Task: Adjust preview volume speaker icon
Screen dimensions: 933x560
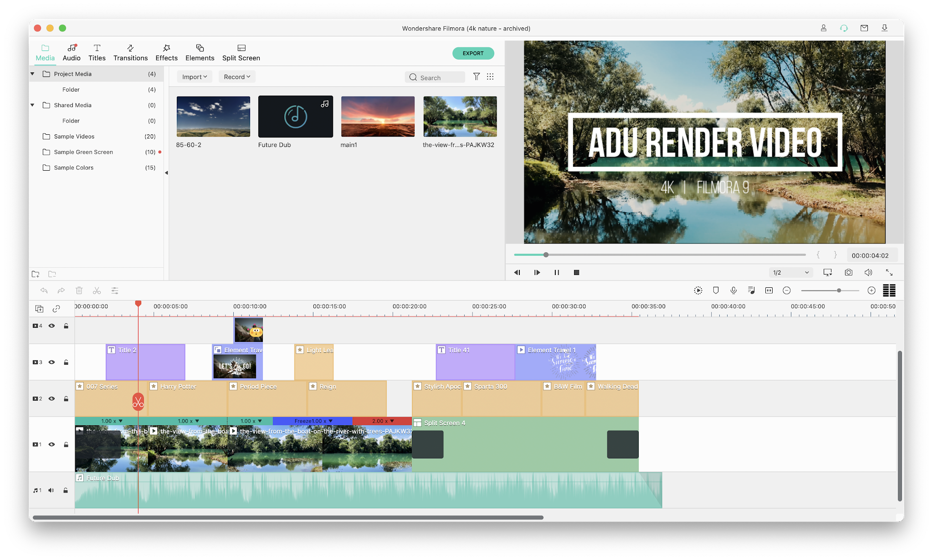Action: tap(868, 272)
